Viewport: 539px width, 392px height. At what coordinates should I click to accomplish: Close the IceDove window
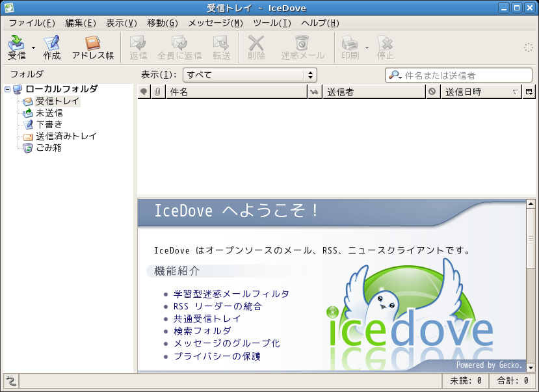click(529, 8)
